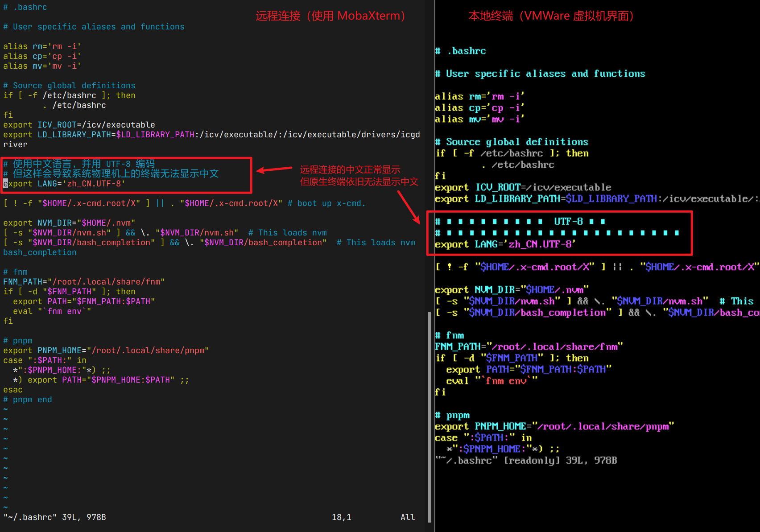Click 'export LD_LIBRARY_PATH' line in MobaXterm pane
This screenshot has height=532, width=760.
[x=211, y=135]
